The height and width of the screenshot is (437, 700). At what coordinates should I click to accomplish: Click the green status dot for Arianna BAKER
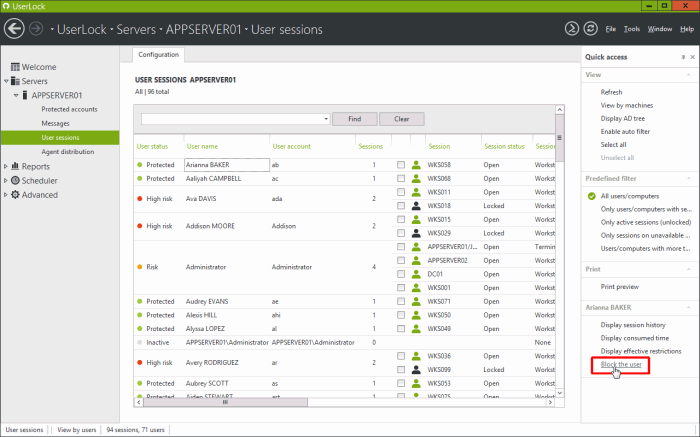140,165
